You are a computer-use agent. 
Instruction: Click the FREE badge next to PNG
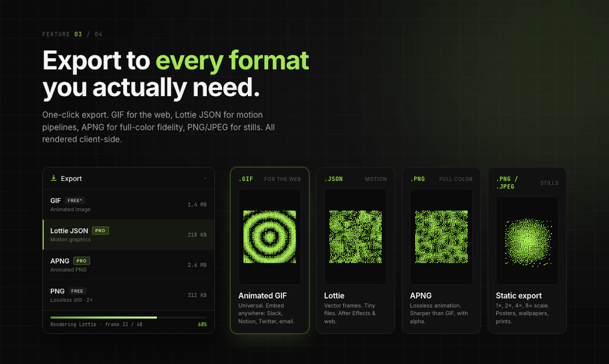pos(77,291)
